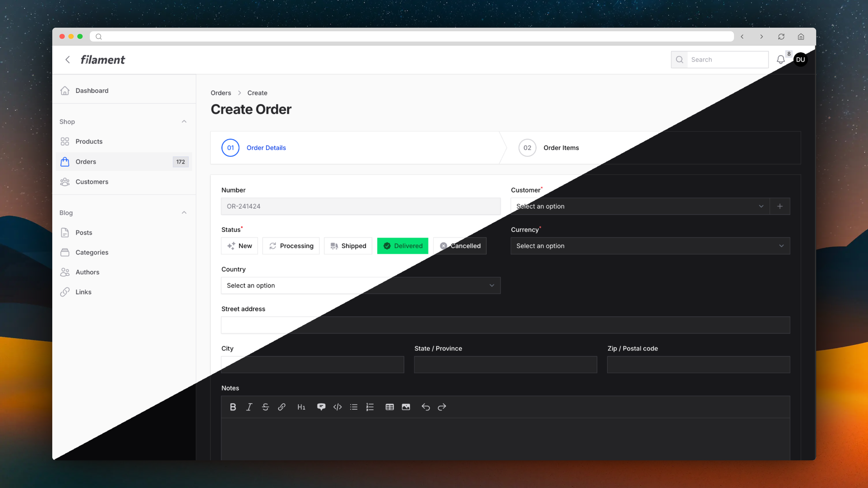Image resolution: width=868 pixels, height=488 pixels.
Task: Click the Bold formatting icon
Action: coord(233,407)
